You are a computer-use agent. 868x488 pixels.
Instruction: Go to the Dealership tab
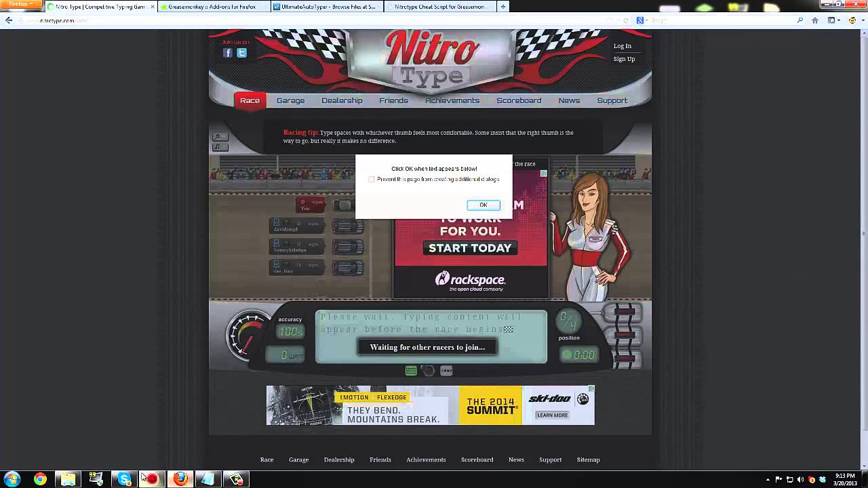click(x=342, y=100)
